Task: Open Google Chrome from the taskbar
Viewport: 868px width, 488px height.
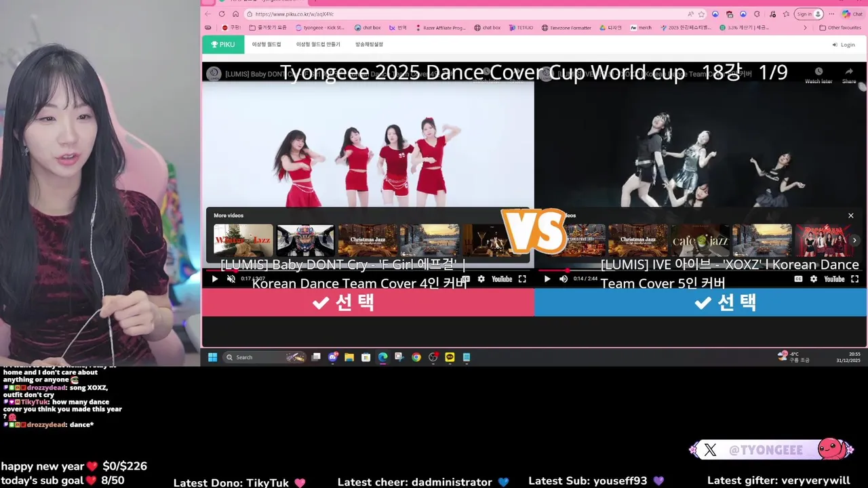Action: point(416,357)
